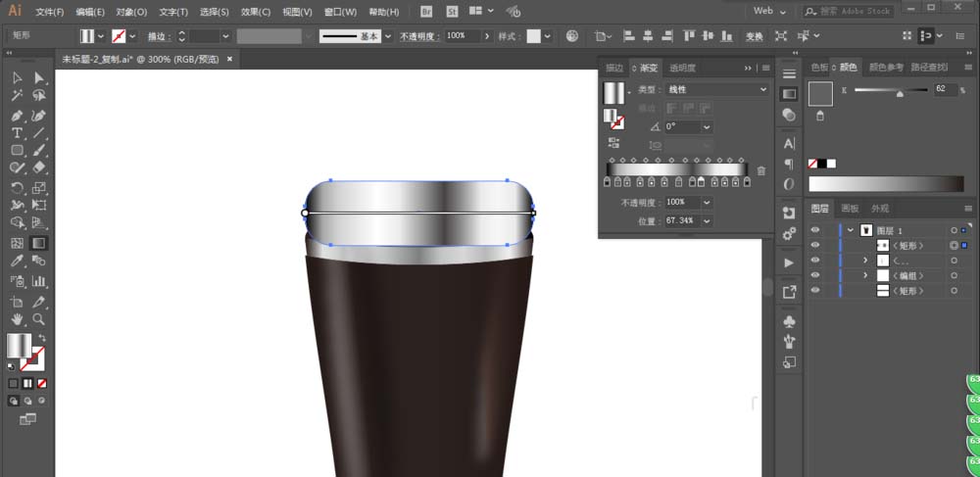Select the Type tool in toolbar
The height and width of the screenshot is (477, 980).
point(17,132)
